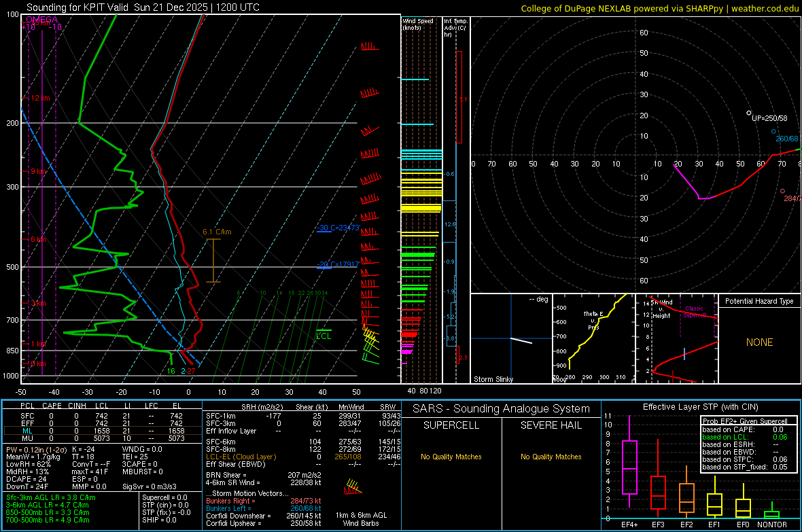This screenshot has width=802, height=532.
Task: Click the K = -24 index value
Action: (x=84, y=449)
